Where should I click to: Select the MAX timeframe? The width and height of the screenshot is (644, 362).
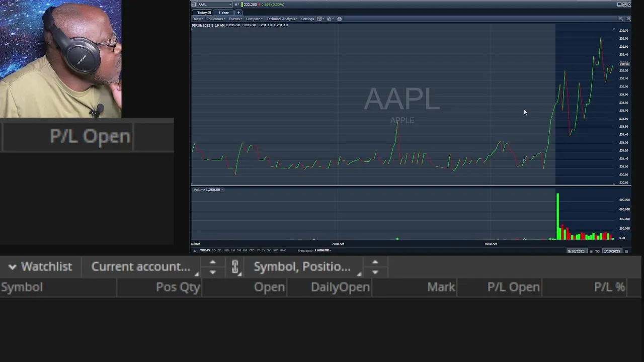click(x=283, y=250)
